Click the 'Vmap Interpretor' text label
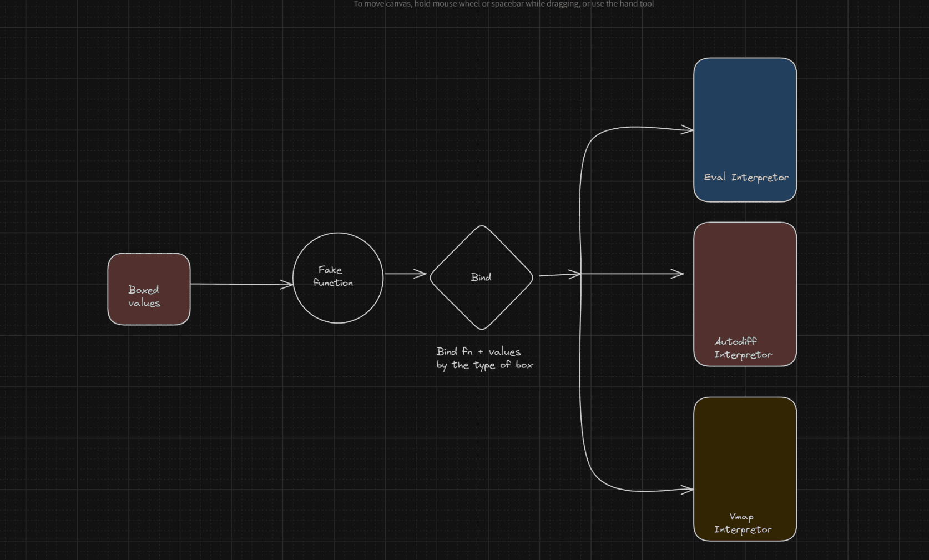This screenshot has width=929, height=560. 743,523
